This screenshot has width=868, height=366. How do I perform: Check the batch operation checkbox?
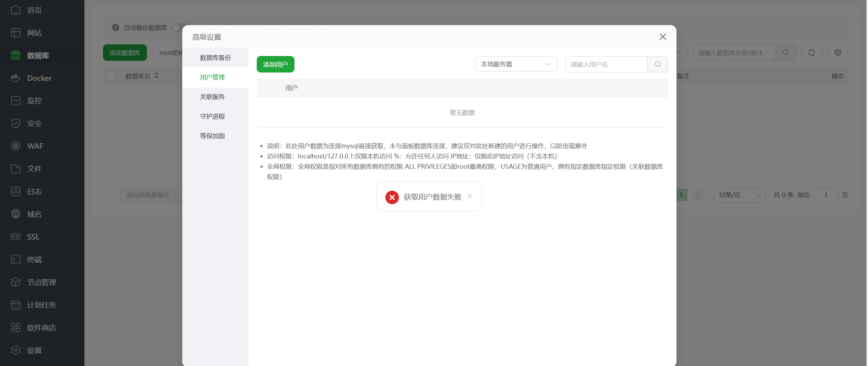pyautogui.click(x=112, y=195)
